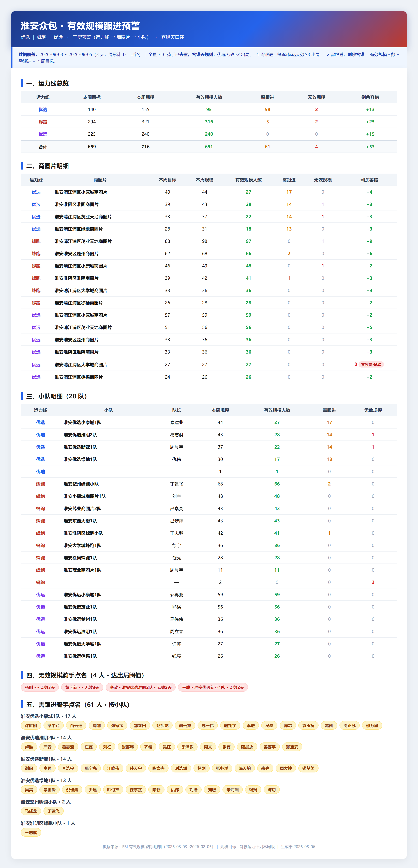Click team leader 郭再鹏
This screenshot has width=418, height=868.
pyautogui.click(x=177, y=595)
